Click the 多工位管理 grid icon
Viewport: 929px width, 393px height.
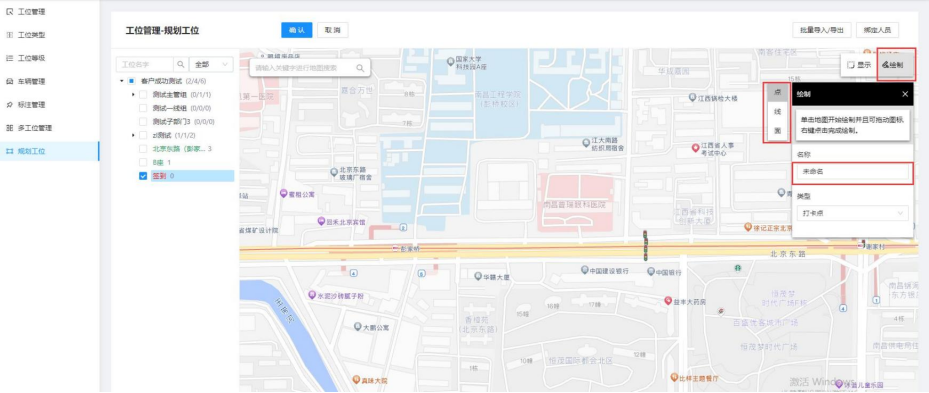click(9, 127)
